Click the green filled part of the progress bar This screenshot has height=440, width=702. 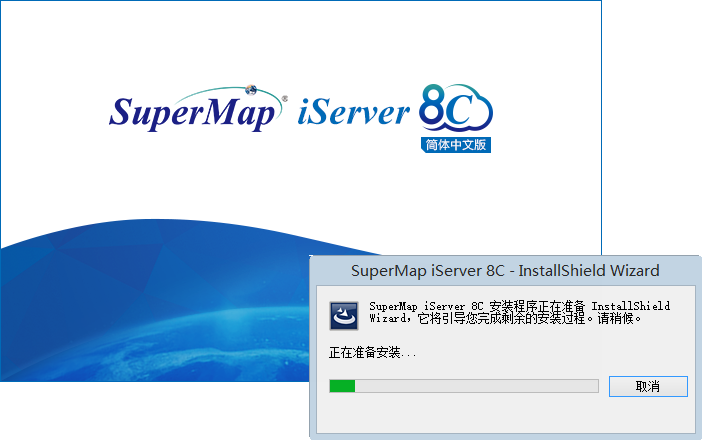point(342,386)
